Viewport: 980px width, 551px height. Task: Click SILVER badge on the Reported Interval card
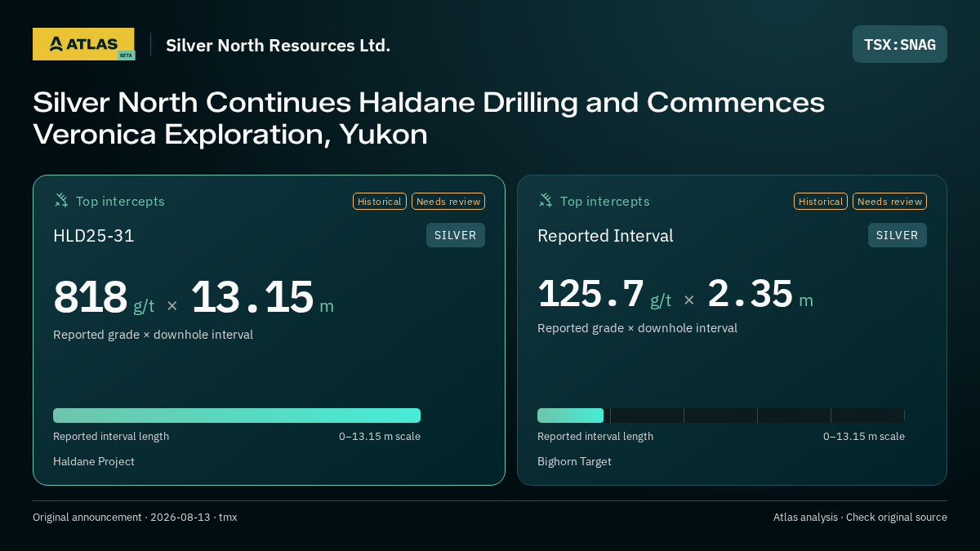pos(898,235)
